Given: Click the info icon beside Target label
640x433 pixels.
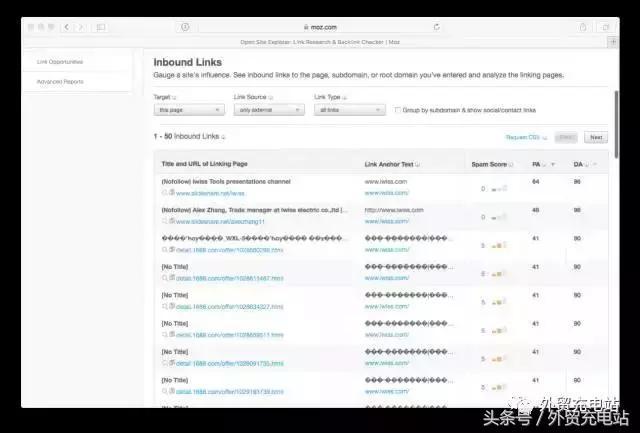Looking at the screenshot, I should click(174, 98).
